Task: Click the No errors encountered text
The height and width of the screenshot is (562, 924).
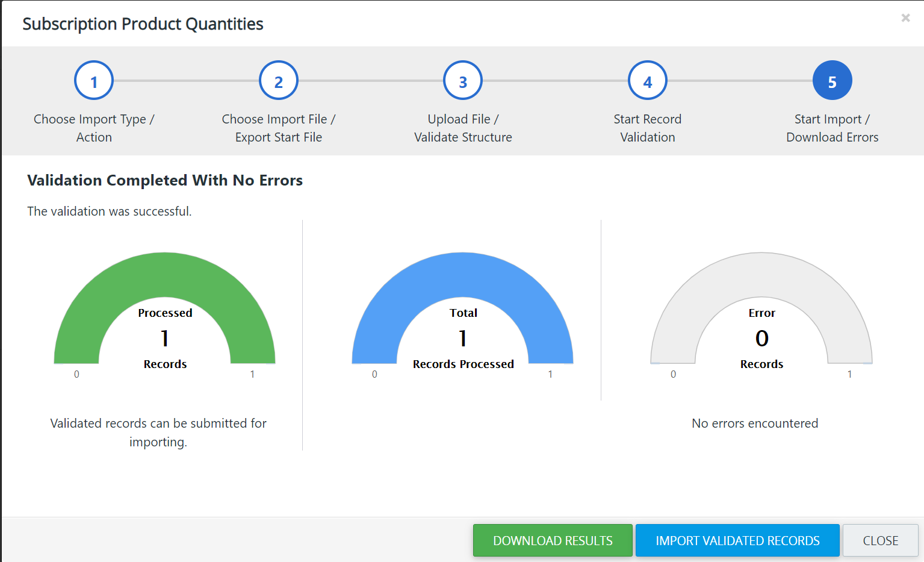Action: coord(755,423)
